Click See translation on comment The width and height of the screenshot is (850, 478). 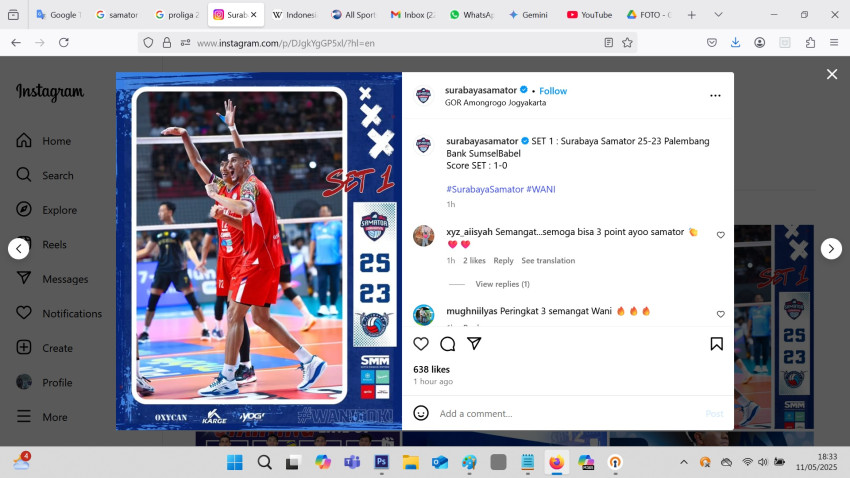click(548, 261)
